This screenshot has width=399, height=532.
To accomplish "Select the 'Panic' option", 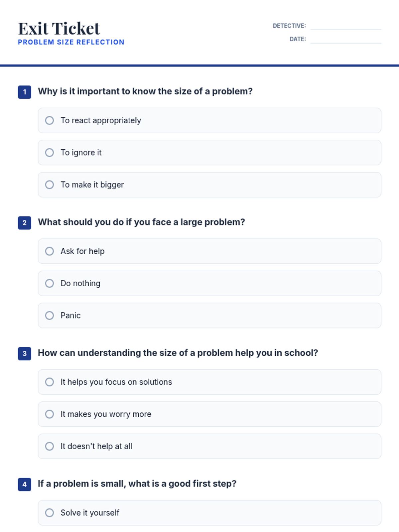I will pos(50,315).
